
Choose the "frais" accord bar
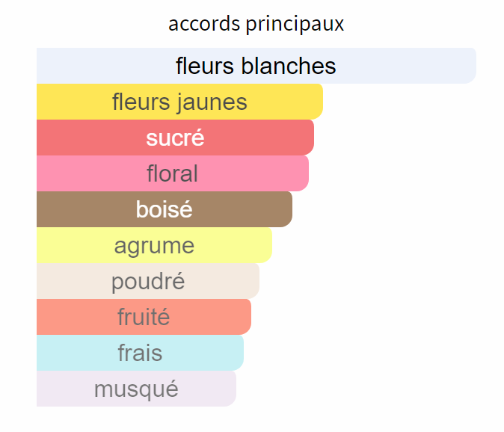coord(140,353)
